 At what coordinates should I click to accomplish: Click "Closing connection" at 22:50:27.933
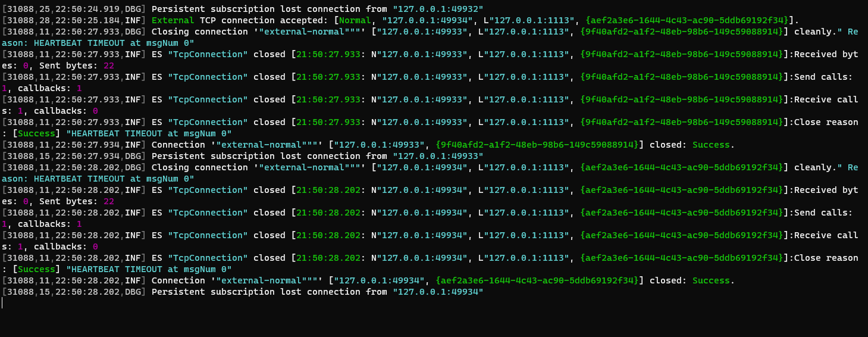coord(200,32)
